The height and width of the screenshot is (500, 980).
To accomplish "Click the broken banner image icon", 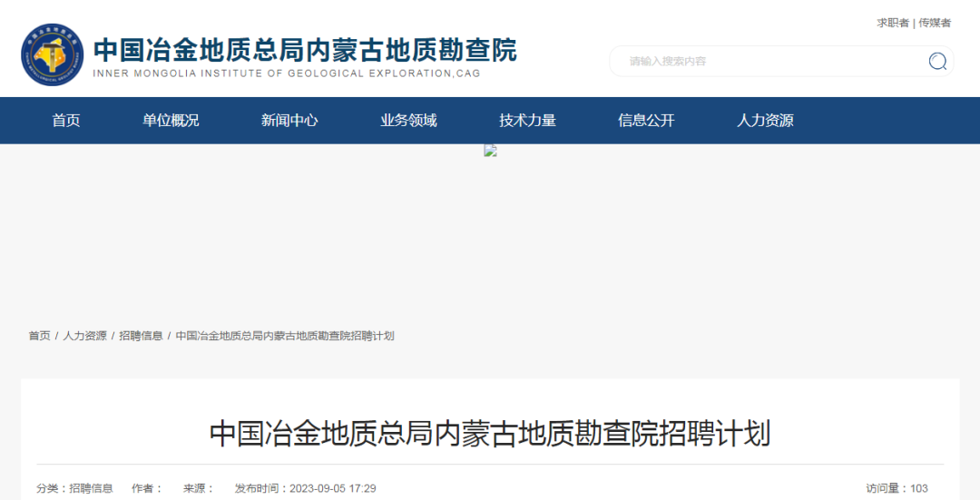I will [x=491, y=151].
